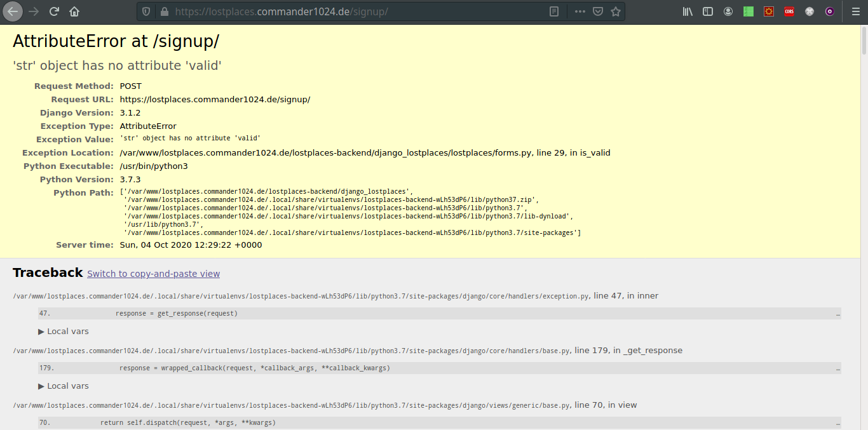Viewport: 868px width, 430px height.
Task: Click the exception message under the heading
Action: point(118,65)
